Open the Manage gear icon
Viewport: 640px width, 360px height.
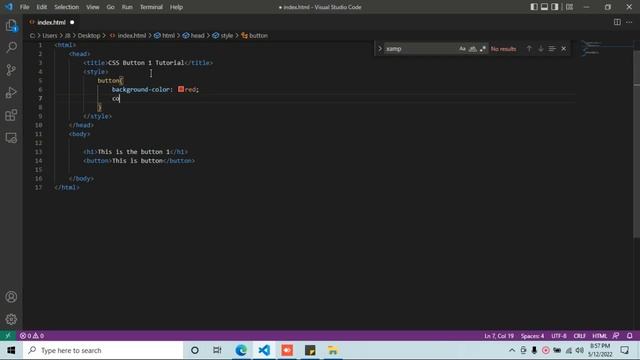click(x=11, y=319)
